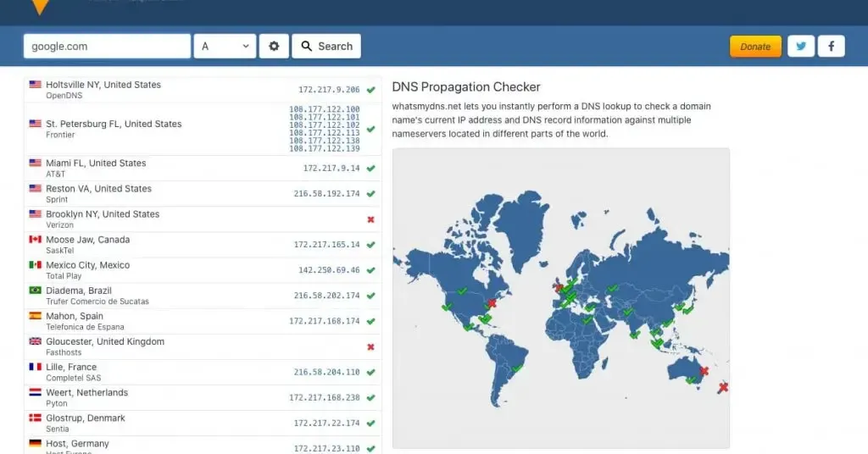Image resolution: width=868 pixels, height=454 pixels.
Task: Click the DNS Propagation Checker heading
Action: coord(466,86)
